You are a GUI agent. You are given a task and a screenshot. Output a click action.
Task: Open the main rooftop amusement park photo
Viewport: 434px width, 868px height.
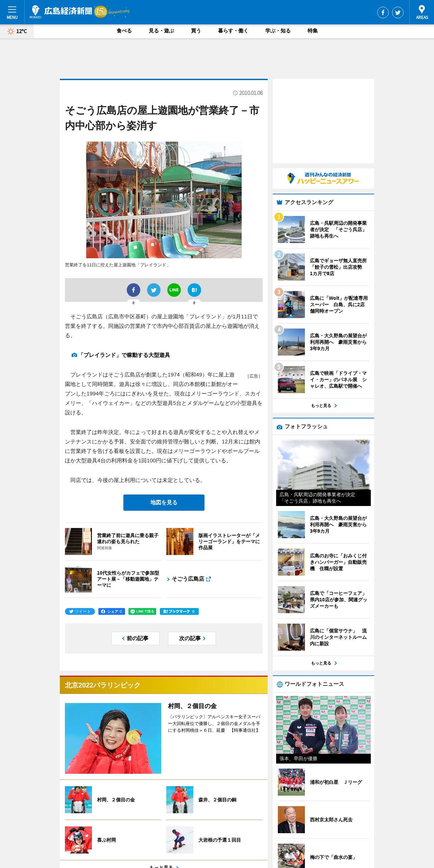coord(164,200)
